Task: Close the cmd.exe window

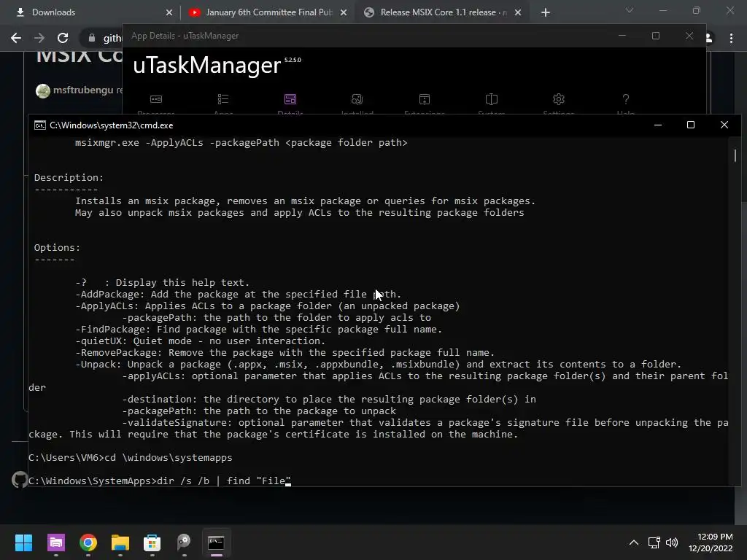Action: (x=724, y=125)
